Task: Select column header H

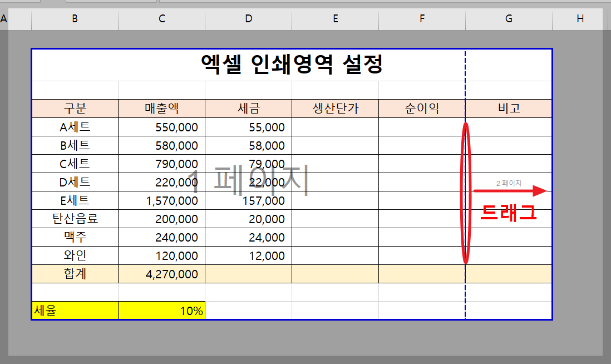Action: tap(579, 18)
